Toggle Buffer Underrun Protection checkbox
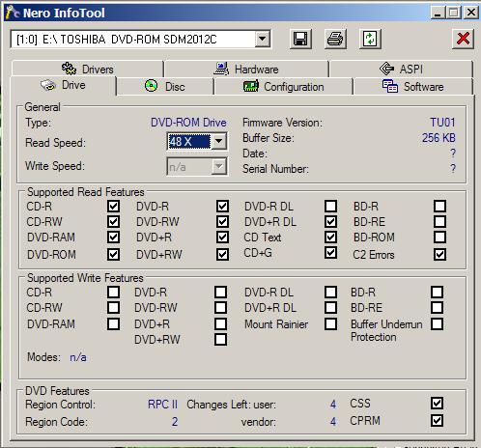 pos(437,323)
